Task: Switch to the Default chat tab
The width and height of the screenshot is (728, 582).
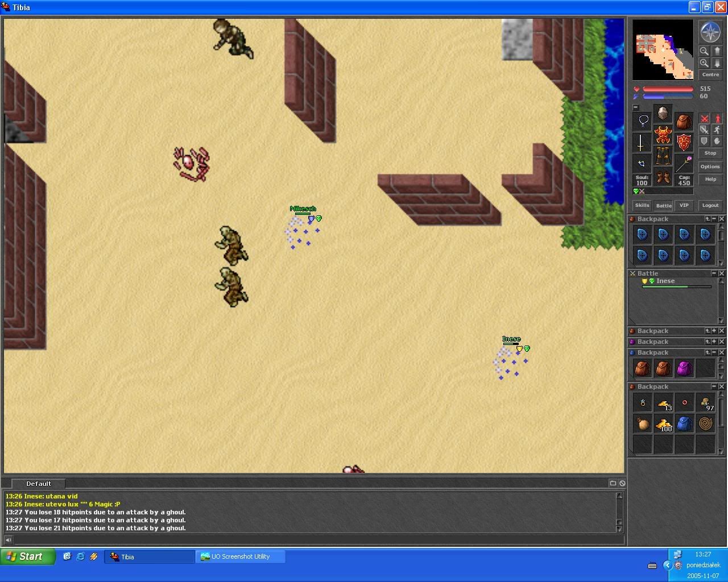Action: (x=38, y=484)
